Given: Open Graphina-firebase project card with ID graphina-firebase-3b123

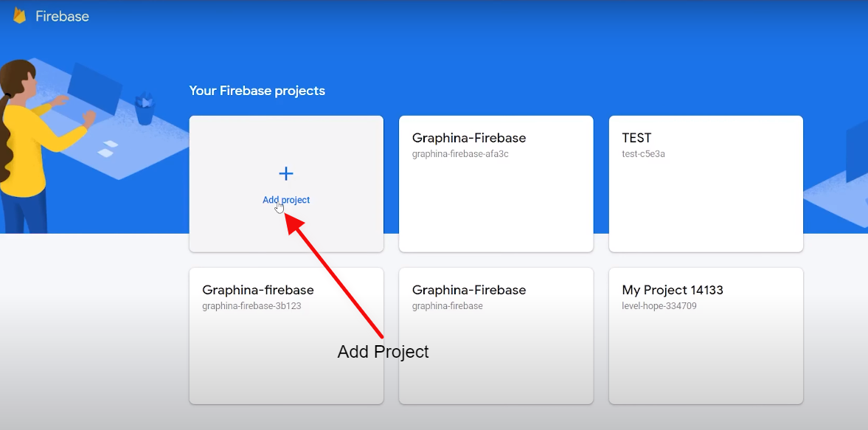Looking at the screenshot, I should coord(286,336).
